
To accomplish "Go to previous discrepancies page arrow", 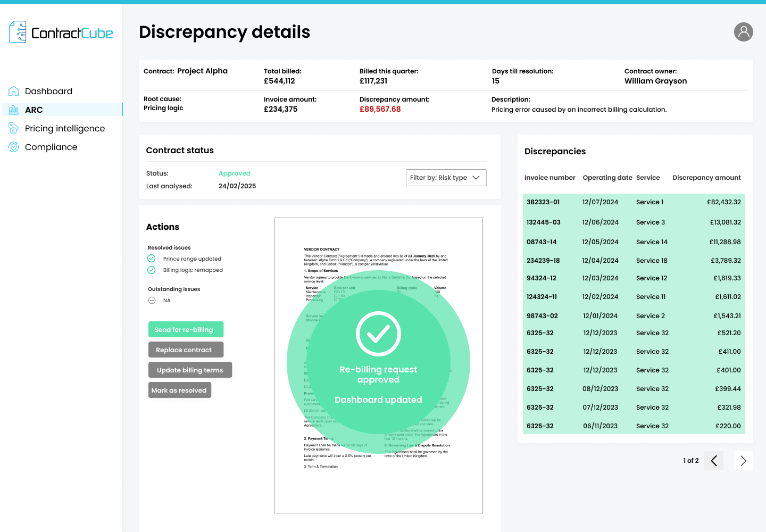I will point(714,461).
